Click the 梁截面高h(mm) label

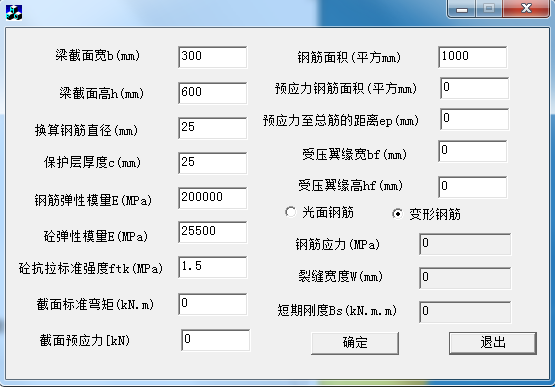pos(101,93)
